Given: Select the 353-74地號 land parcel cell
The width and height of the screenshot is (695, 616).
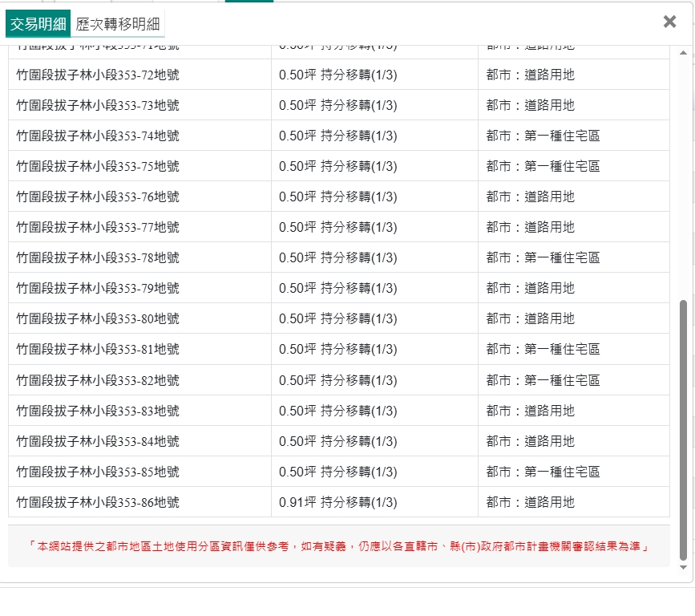Looking at the screenshot, I should [98, 136].
